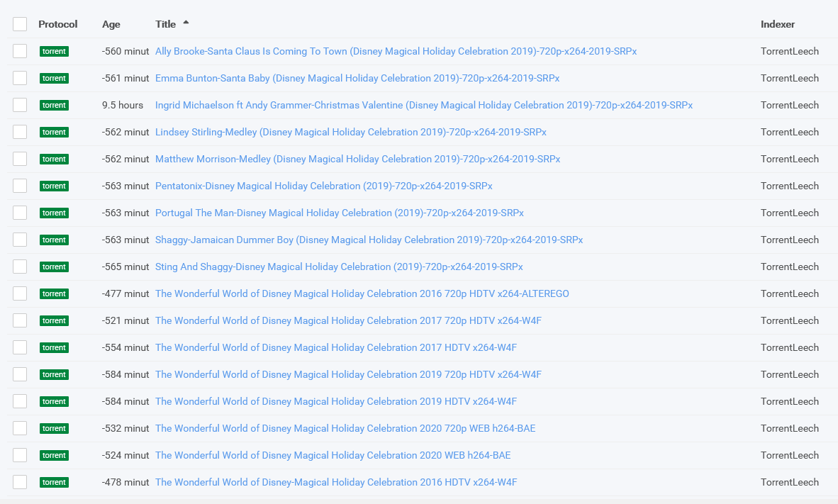Click the Age column header to sort
The height and width of the screenshot is (504, 838).
coord(111,23)
